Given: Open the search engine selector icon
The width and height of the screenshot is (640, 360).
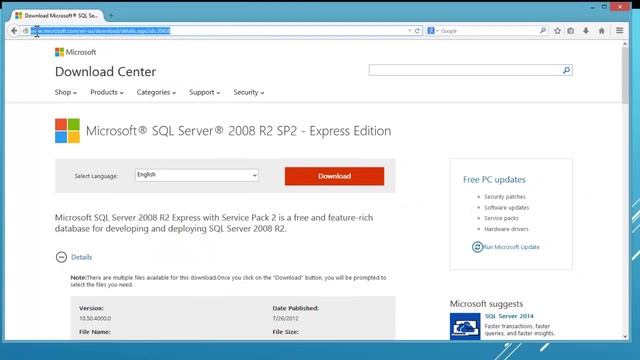Looking at the screenshot, I should pos(432,31).
